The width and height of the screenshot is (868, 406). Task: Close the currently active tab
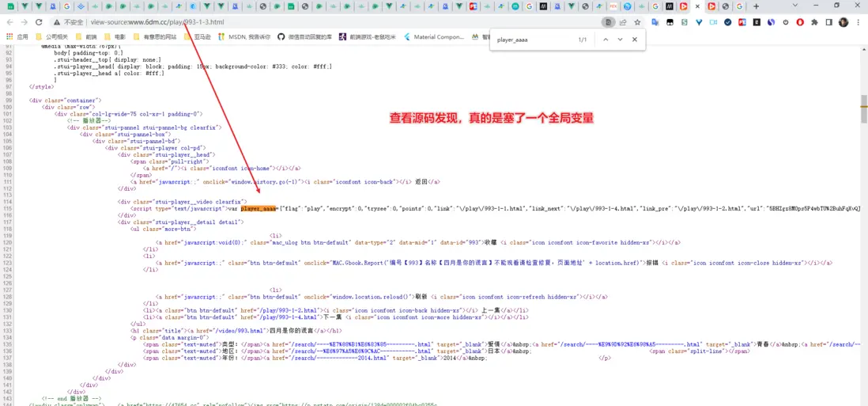697,6
